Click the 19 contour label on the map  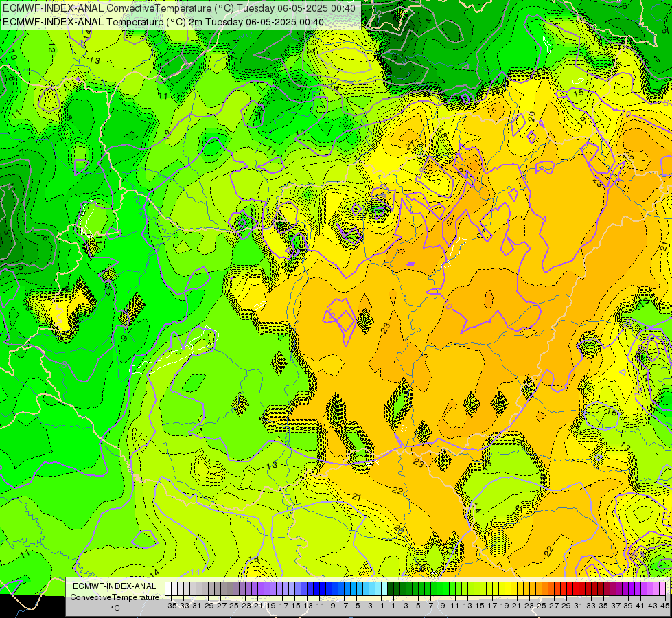tap(582, 122)
